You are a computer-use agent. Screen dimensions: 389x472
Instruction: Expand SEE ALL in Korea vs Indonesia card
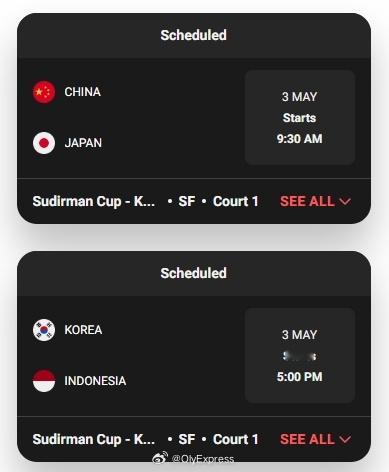[x=315, y=439]
